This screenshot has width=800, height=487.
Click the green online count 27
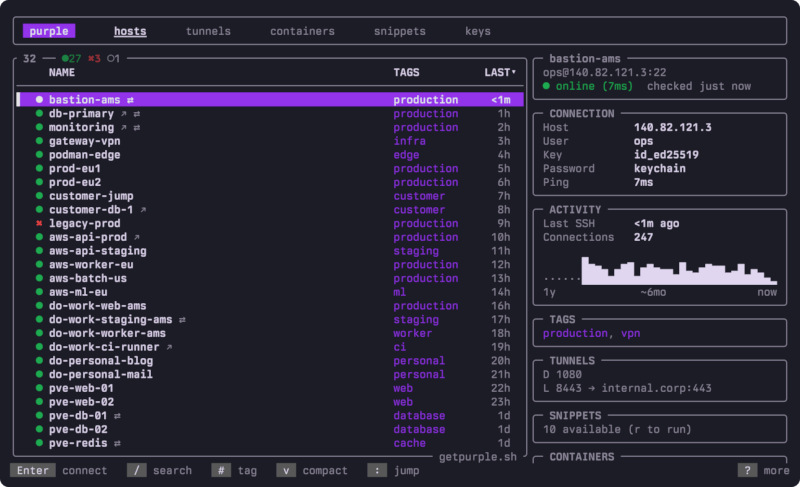(x=71, y=59)
